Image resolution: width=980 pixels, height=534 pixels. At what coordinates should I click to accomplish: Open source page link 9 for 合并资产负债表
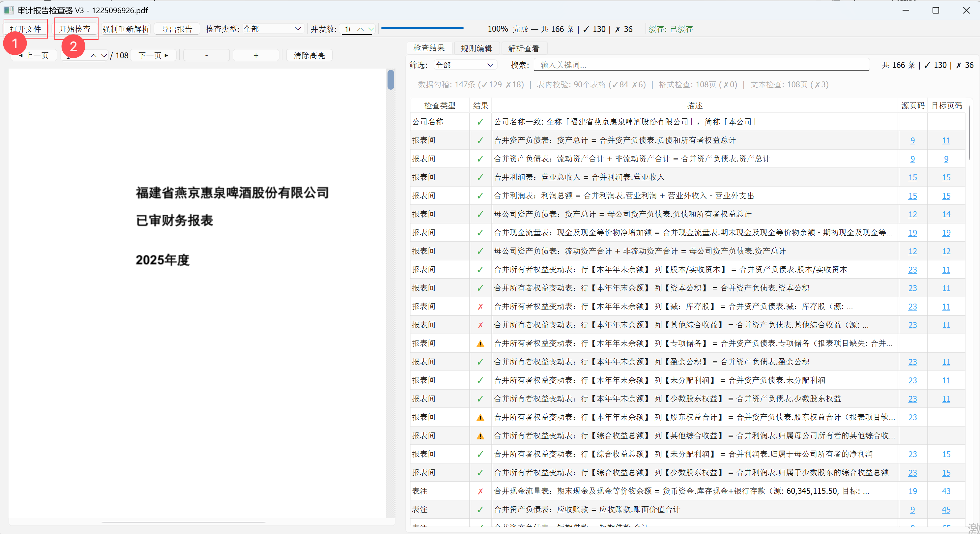(x=913, y=140)
